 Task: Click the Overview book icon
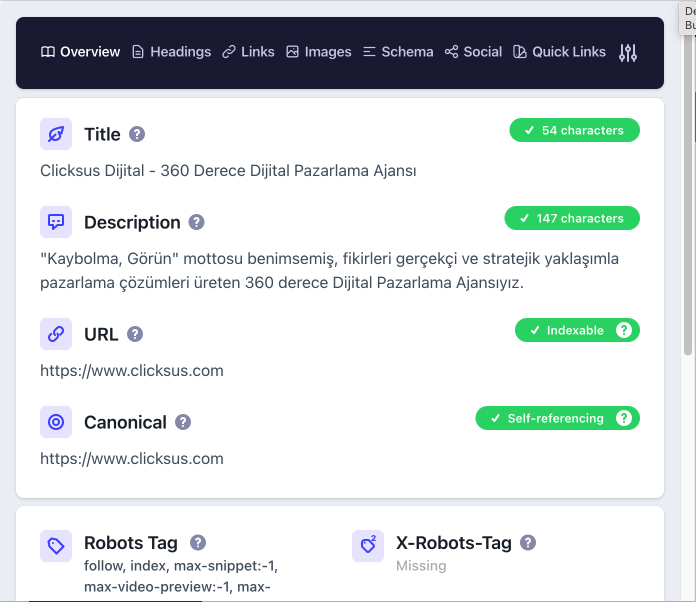[x=48, y=52]
